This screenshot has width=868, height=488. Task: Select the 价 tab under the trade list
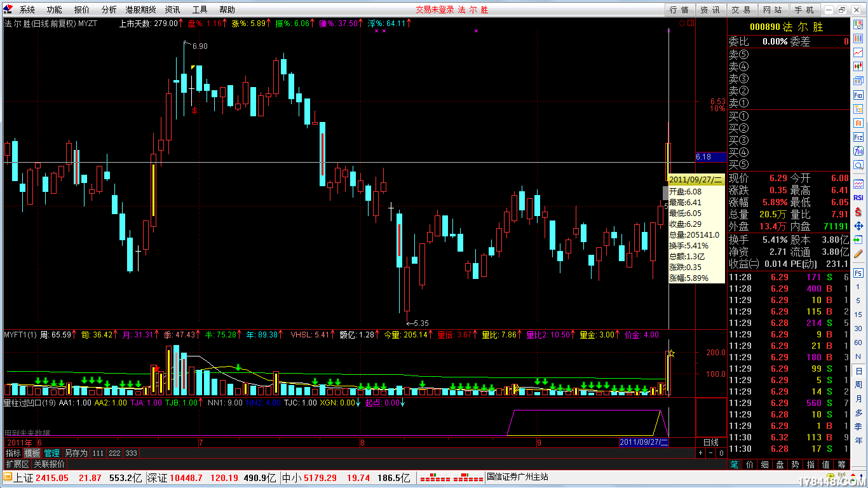tap(750, 464)
